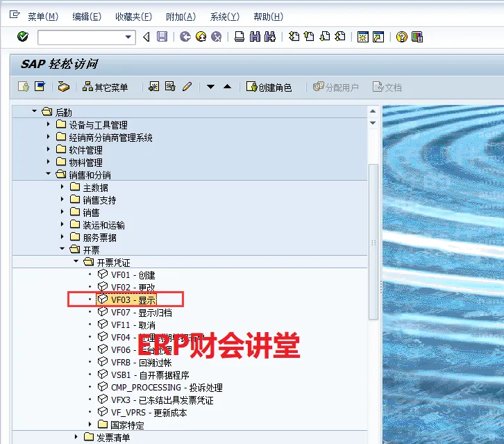Open the 编辑(E) menu
The height and width of the screenshot is (444, 504).
click(87, 17)
